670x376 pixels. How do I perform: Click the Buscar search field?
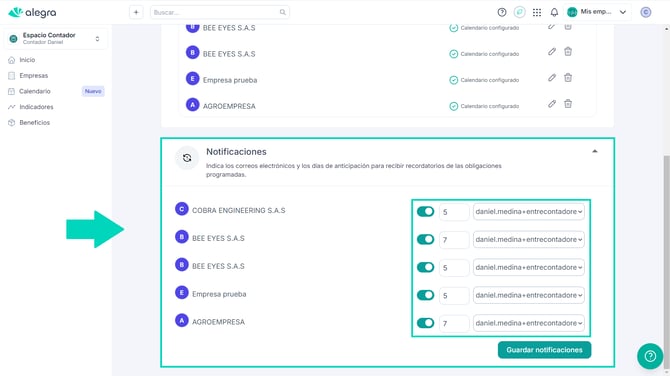(220, 12)
